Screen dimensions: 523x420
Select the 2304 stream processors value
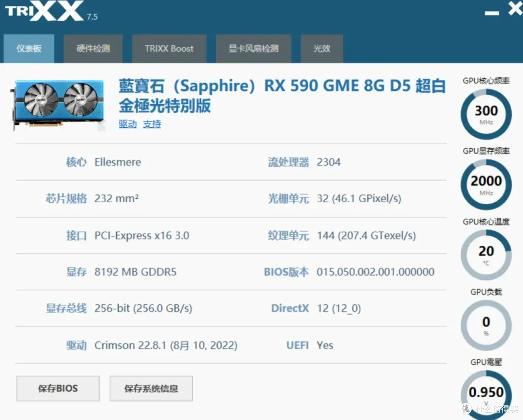[x=328, y=162]
